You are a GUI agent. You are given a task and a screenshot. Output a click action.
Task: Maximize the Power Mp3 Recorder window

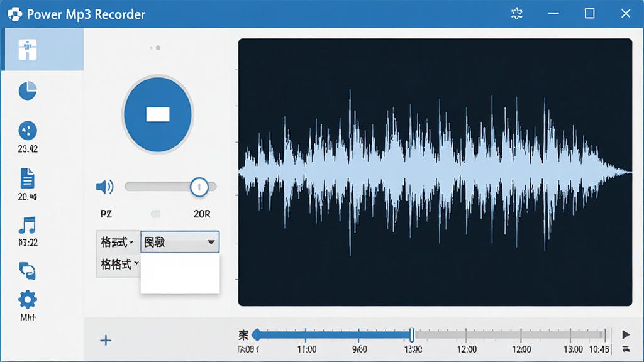pyautogui.click(x=589, y=14)
